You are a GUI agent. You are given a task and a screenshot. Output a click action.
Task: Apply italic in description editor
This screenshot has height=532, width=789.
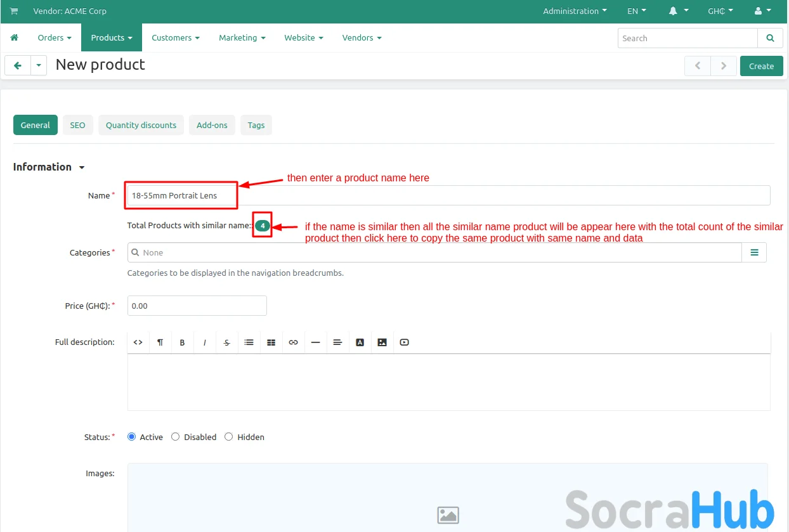[x=205, y=342]
